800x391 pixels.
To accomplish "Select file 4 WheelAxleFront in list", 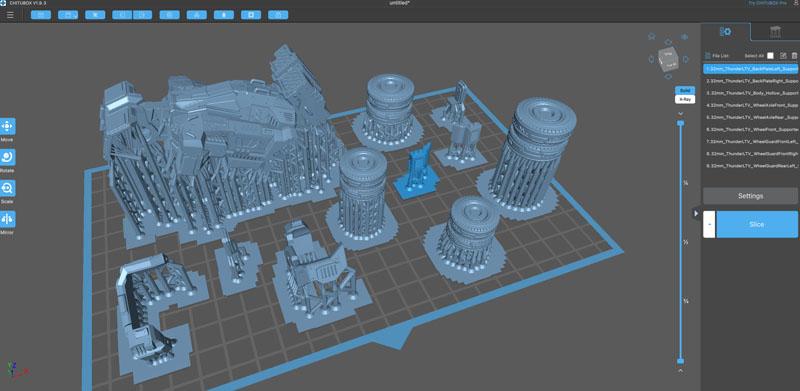I will pos(750,105).
